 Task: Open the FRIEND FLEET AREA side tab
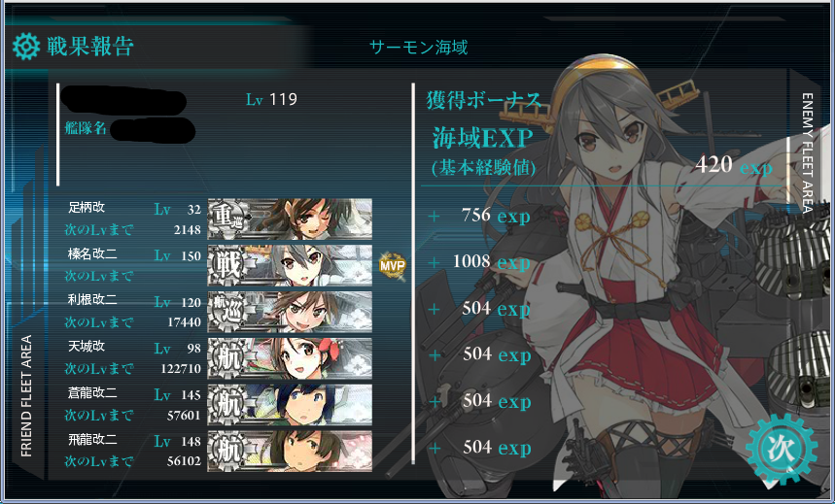coord(26,395)
